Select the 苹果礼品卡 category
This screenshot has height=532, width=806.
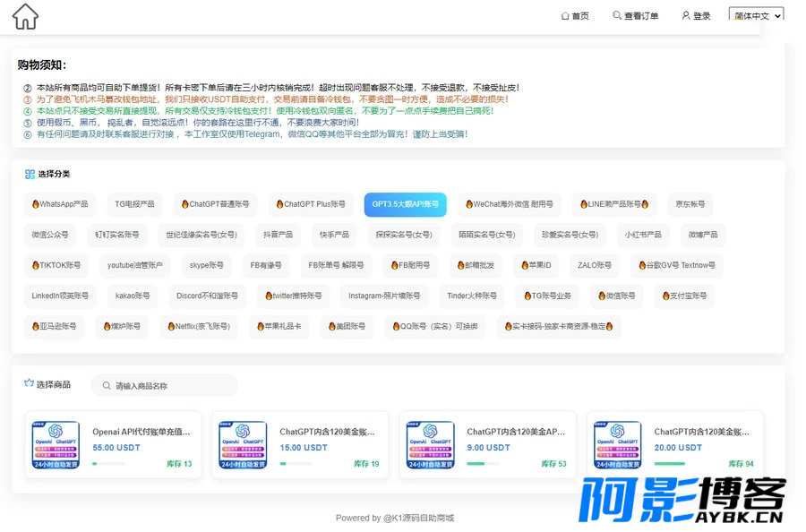279,326
